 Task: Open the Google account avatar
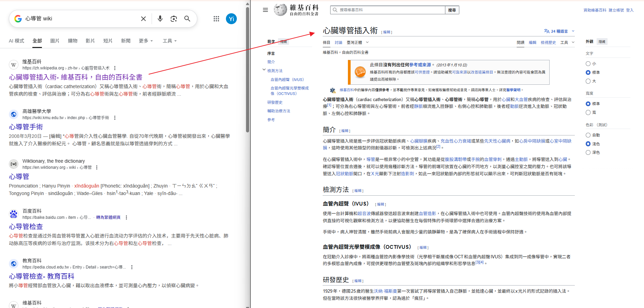tap(231, 19)
